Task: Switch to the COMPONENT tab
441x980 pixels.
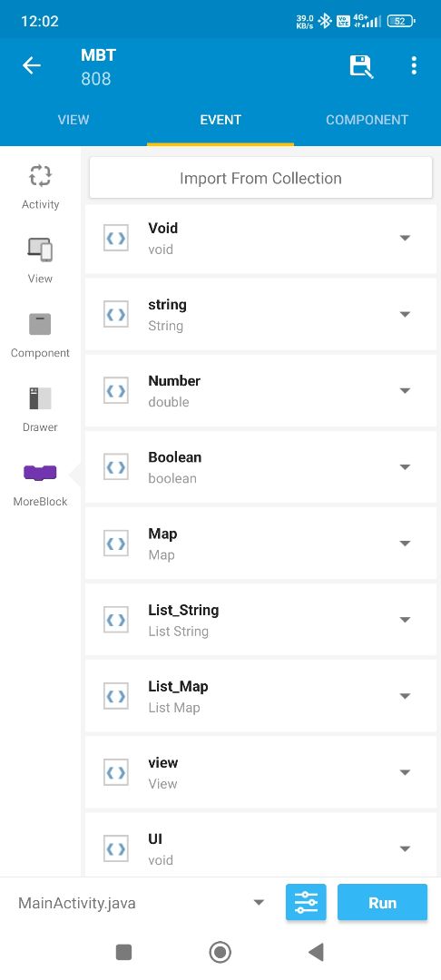Action: (x=367, y=120)
